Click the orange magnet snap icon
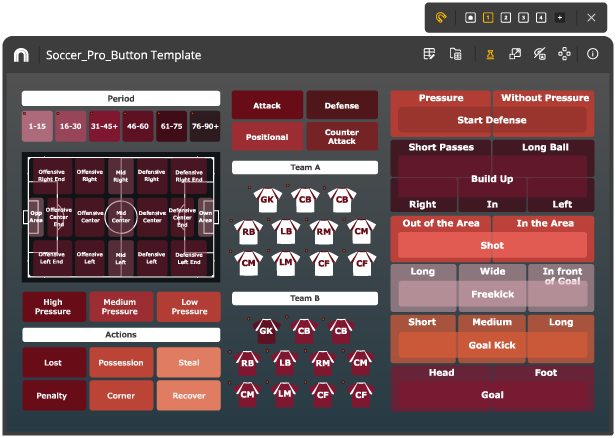The width and height of the screenshot is (616, 438). pos(443,17)
